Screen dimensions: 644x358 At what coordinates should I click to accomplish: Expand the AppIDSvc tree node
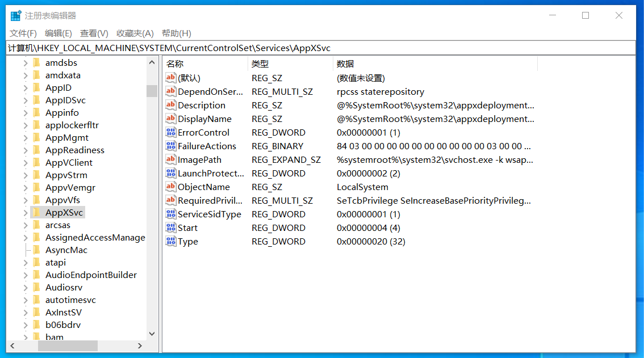pyautogui.click(x=26, y=100)
